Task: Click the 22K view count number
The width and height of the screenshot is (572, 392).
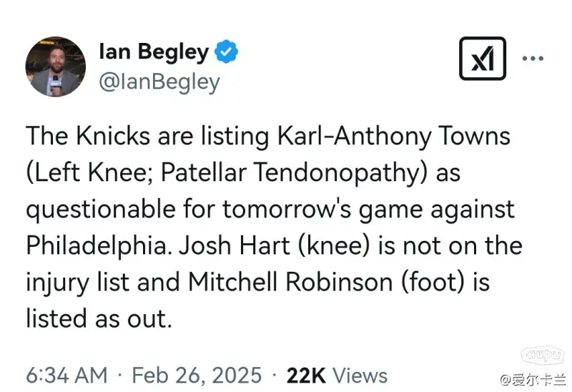Action: (x=306, y=375)
